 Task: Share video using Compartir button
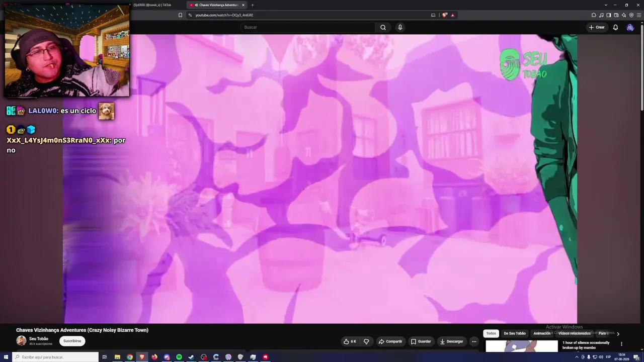(390, 341)
